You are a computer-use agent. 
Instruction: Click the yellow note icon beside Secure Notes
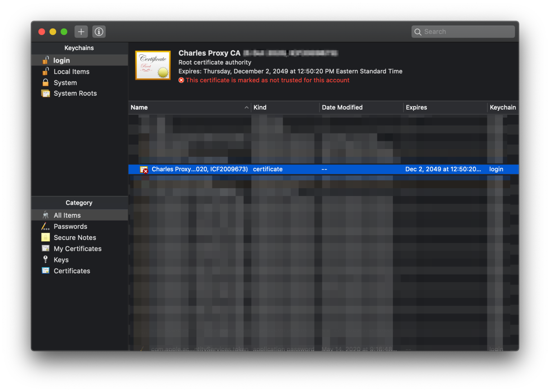[x=45, y=237]
